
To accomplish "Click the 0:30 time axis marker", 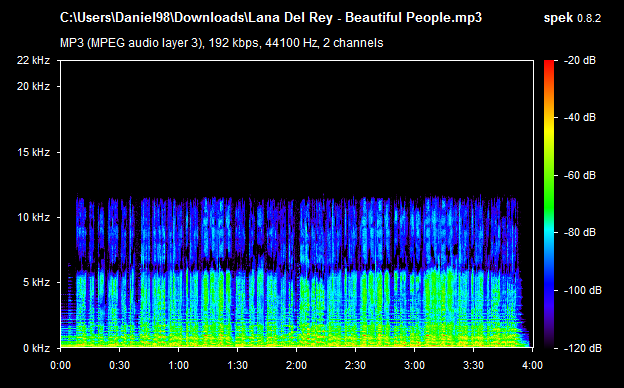I will (119, 365).
